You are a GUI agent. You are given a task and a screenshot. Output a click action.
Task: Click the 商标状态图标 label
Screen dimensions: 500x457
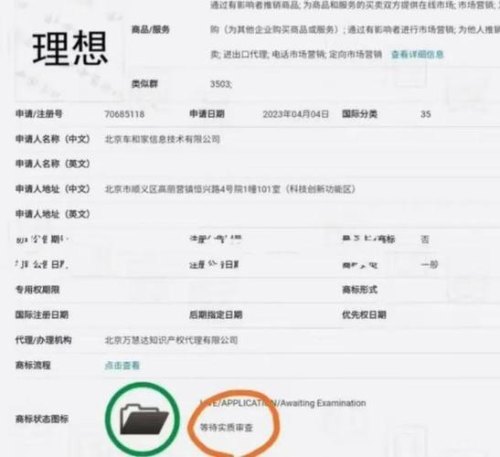tap(42, 419)
